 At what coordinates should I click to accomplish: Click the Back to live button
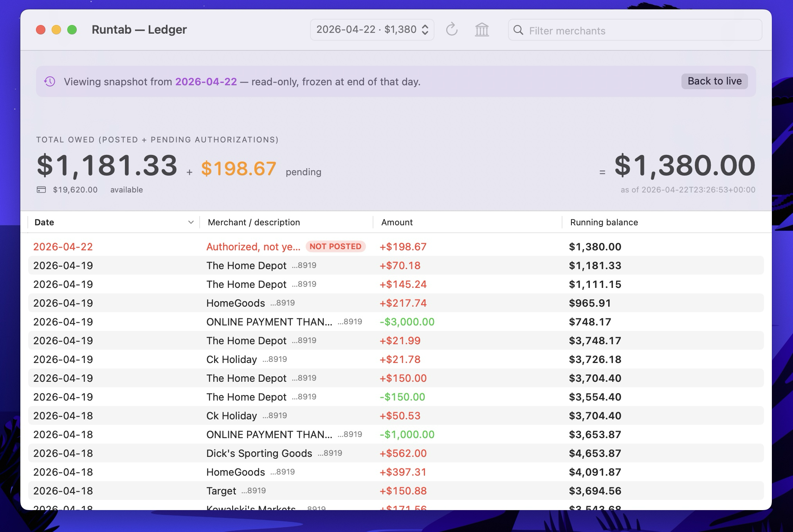pos(714,81)
